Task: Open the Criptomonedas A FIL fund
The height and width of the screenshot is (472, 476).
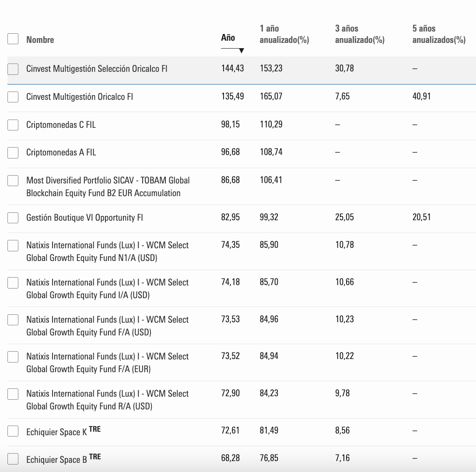Action: click(61, 152)
